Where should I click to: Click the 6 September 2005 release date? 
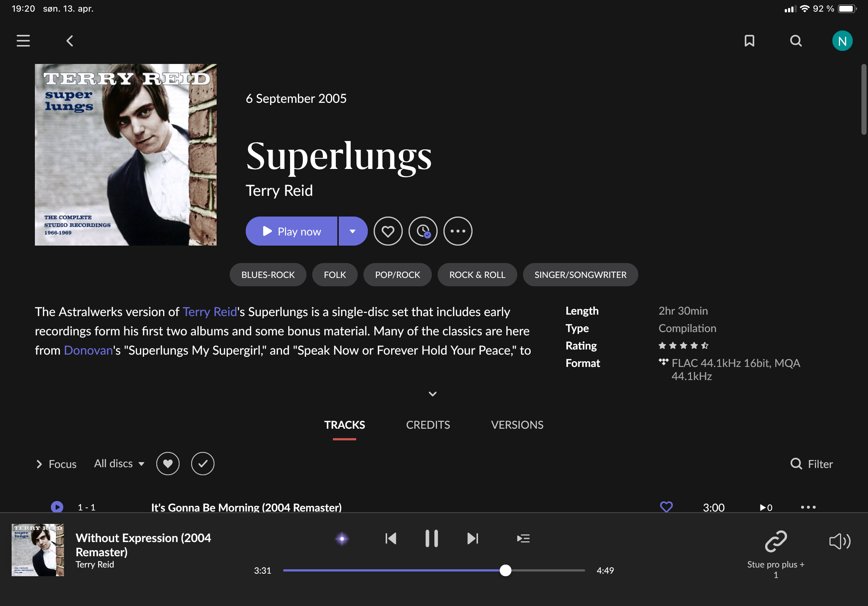[x=296, y=98]
